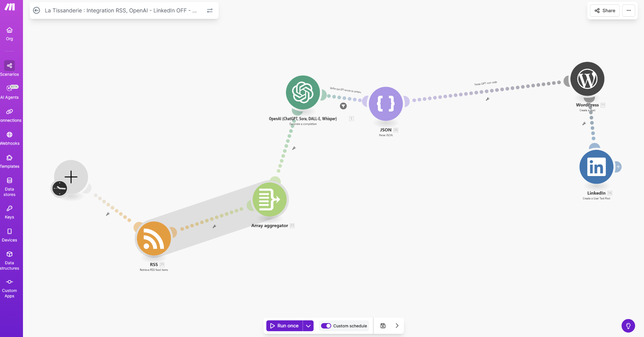This screenshot has height=337, width=644.
Task: Go back using the arrow icon
Action: pyautogui.click(x=36, y=10)
